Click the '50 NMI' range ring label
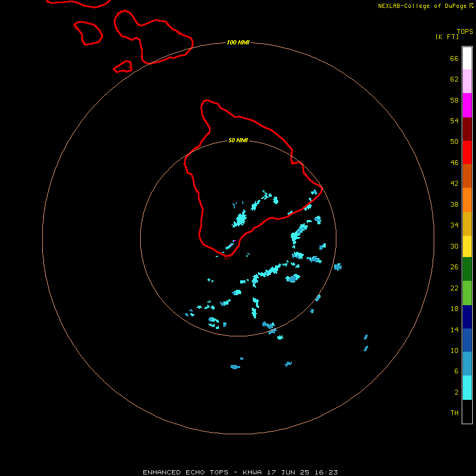476x476 pixels. point(238,140)
